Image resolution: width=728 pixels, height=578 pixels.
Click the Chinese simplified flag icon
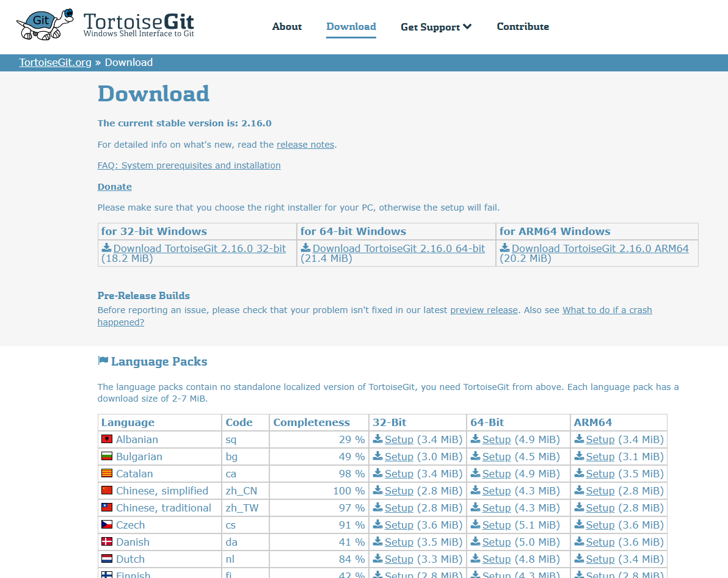107,490
